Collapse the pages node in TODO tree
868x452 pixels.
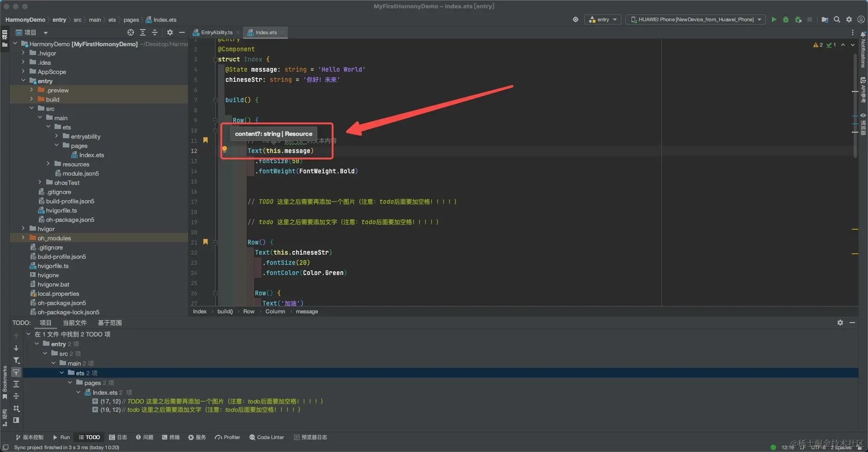(70, 383)
